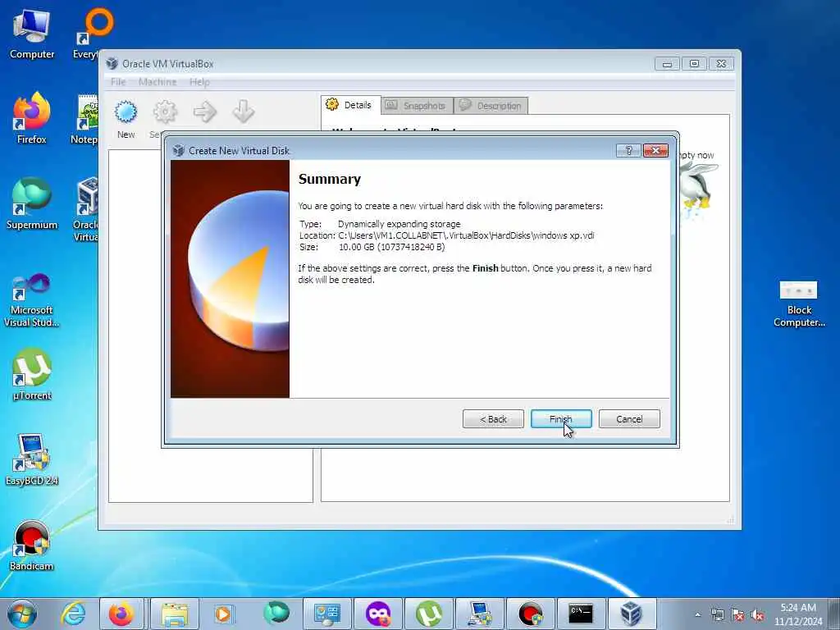Click the Discard down-arrow toolbar icon in VirtualBox

pyautogui.click(x=243, y=112)
